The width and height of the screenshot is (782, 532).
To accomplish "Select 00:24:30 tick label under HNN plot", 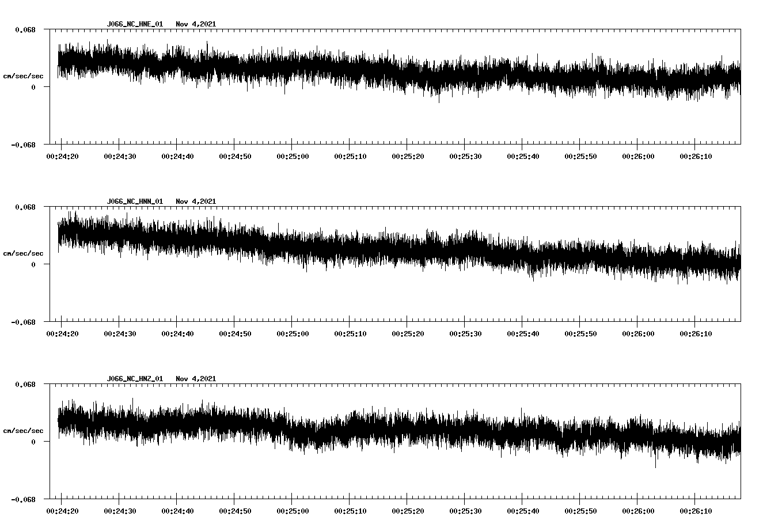I will [120, 334].
